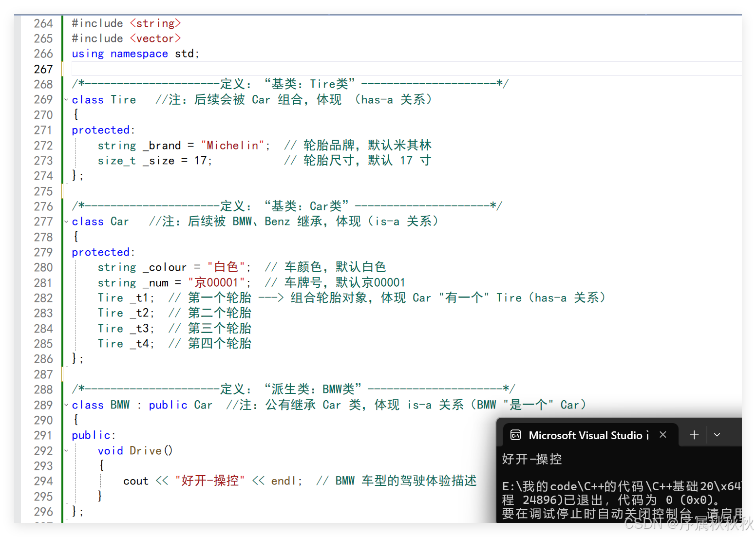Open the console tab dropdown menu
Viewport: 756px width, 537px height.
point(717,435)
